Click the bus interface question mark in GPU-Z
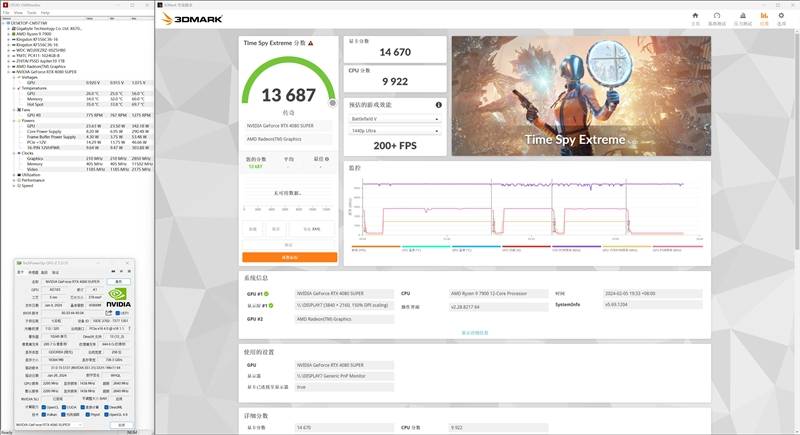The height and width of the screenshot is (435, 800). point(130,328)
